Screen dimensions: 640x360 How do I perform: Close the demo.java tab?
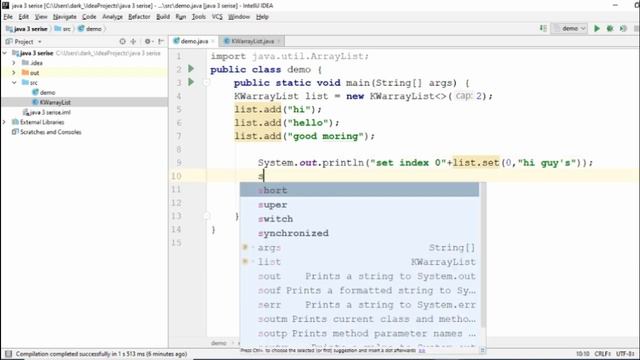pyautogui.click(x=213, y=41)
